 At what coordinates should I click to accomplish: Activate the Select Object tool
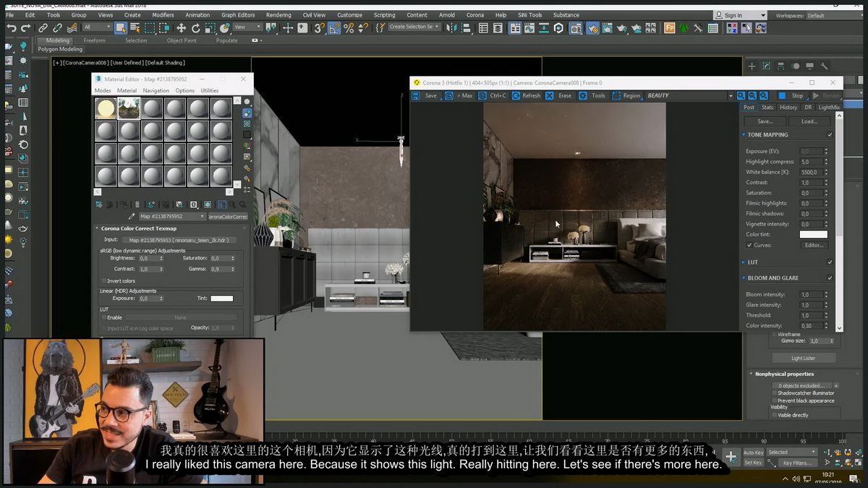(120, 27)
